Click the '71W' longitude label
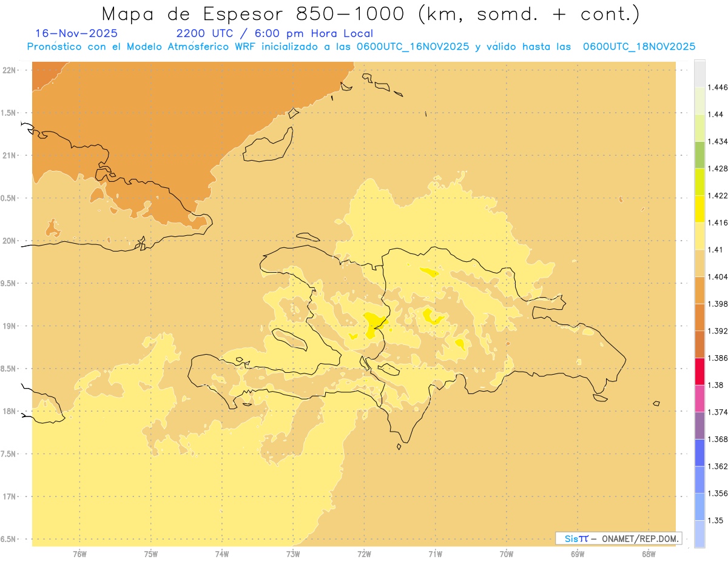Image resolution: width=728 pixels, height=562 pixels. (435, 555)
